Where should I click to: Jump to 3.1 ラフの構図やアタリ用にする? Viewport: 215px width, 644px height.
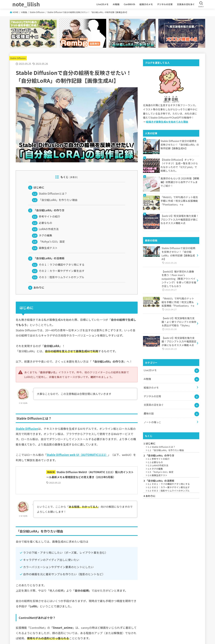pos(61,265)
